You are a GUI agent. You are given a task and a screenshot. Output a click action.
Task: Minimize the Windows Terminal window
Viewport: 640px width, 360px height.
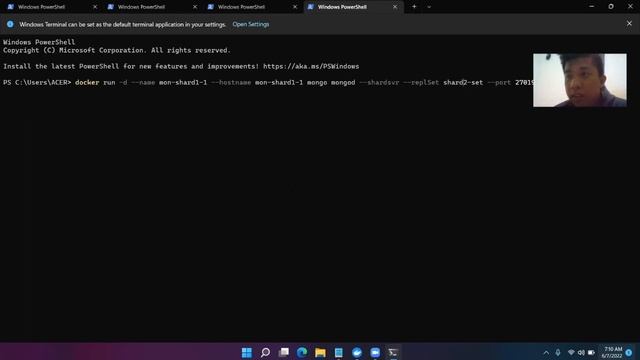click(x=591, y=7)
